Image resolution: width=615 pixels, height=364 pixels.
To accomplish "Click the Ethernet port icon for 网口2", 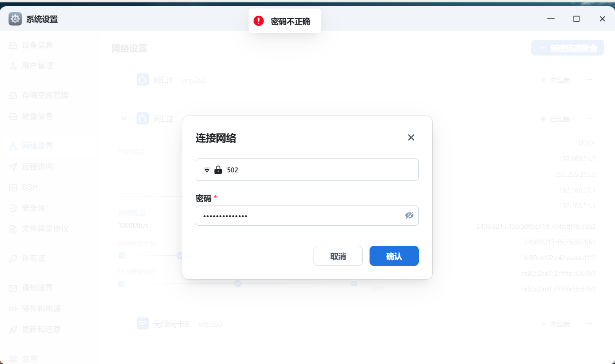I will point(142,119).
